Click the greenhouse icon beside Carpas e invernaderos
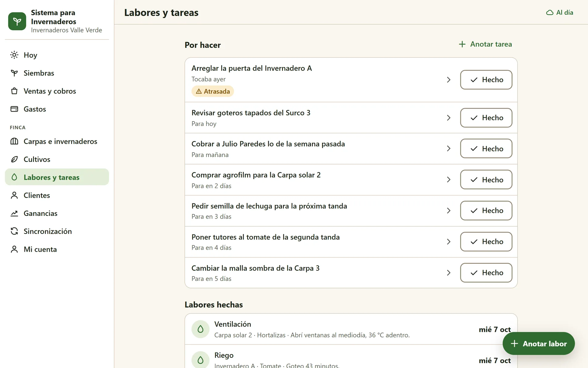Image resolution: width=588 pixels, height=368 pixels. point(14,141)
